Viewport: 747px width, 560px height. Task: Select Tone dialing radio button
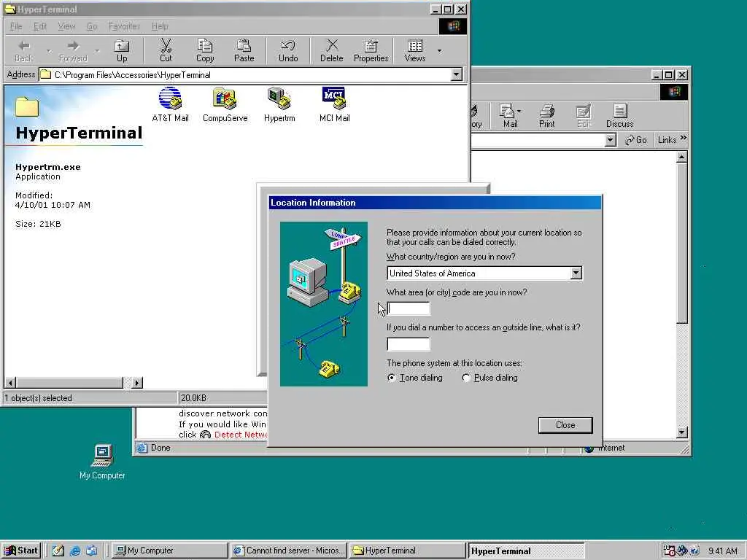click(x=392, y=378)
